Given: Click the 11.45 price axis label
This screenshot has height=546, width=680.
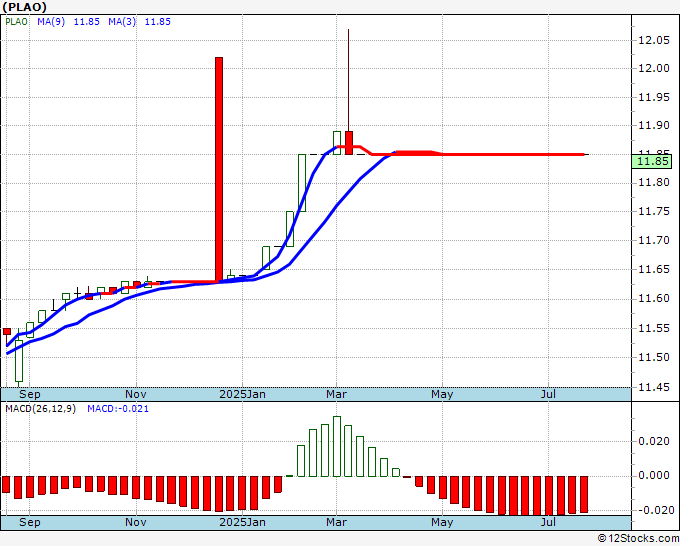Looking at the screenshot, I should pos(654,387).
